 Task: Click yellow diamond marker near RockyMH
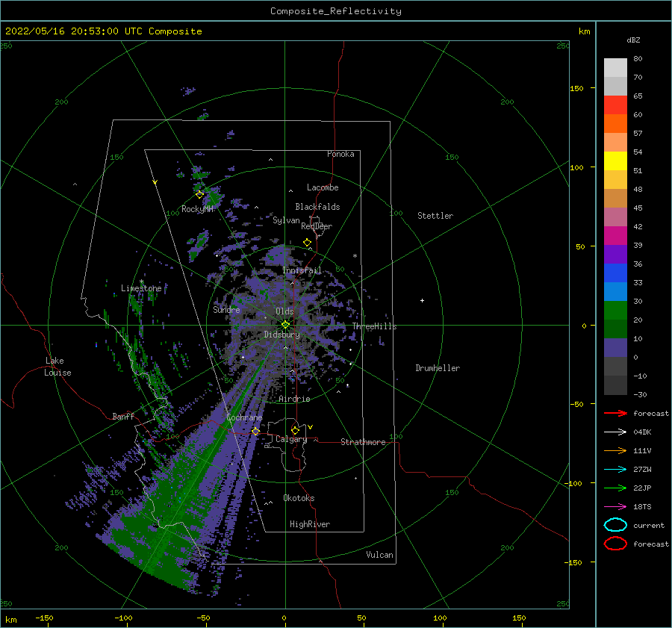199,195
